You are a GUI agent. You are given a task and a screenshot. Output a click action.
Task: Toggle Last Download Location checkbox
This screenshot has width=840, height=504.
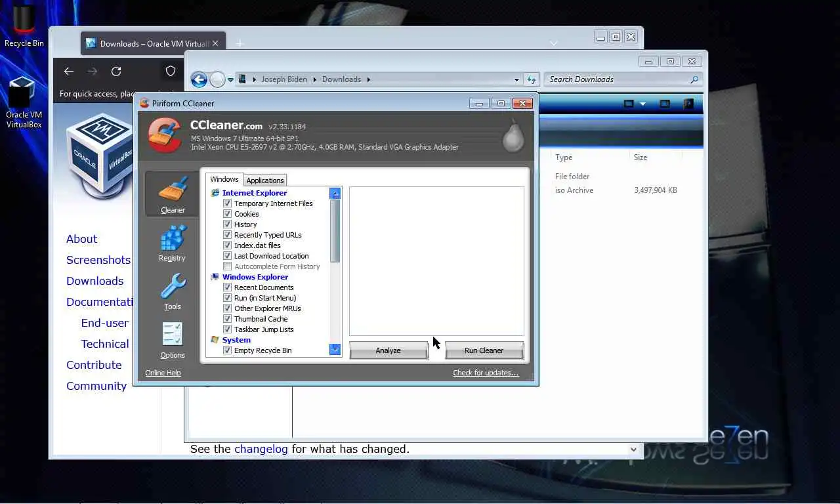coord(228,256)
